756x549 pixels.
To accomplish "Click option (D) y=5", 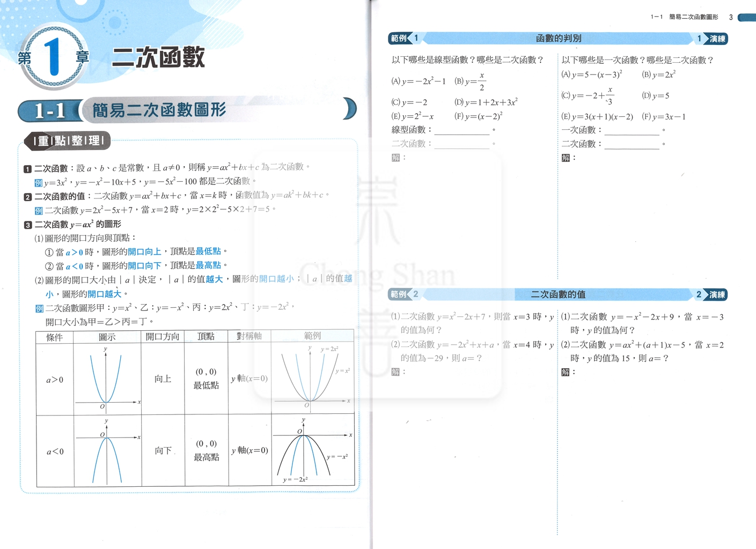I will pyautogui.click(x=656, y=96).
